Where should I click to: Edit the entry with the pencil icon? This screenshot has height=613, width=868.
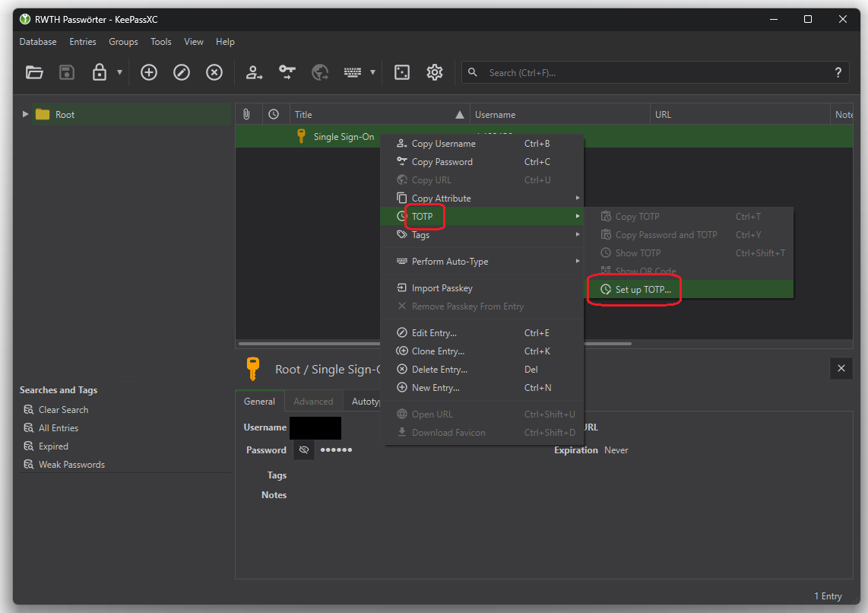coord(181,72)
